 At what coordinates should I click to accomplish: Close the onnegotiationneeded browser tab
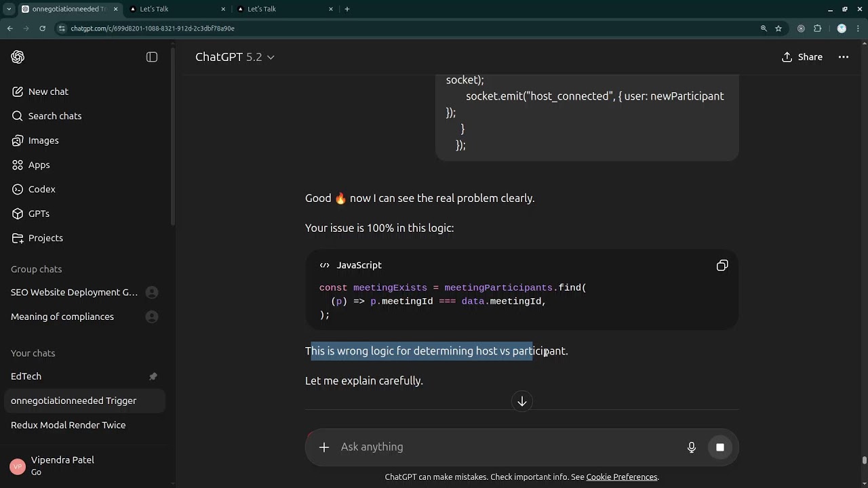[x=115, y=9]
